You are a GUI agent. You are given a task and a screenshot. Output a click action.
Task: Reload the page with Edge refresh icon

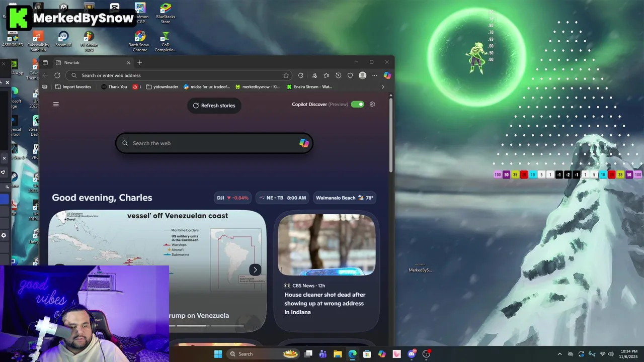tap(57, 75)
